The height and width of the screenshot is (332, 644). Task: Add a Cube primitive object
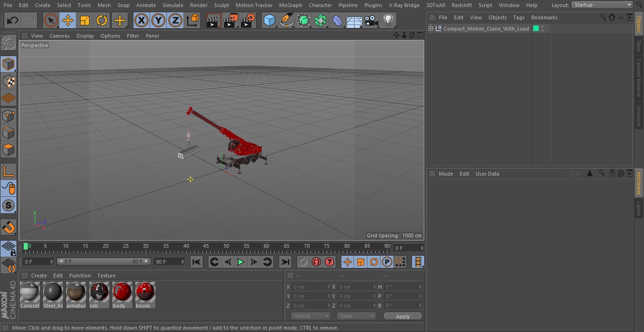pos(269,20)
